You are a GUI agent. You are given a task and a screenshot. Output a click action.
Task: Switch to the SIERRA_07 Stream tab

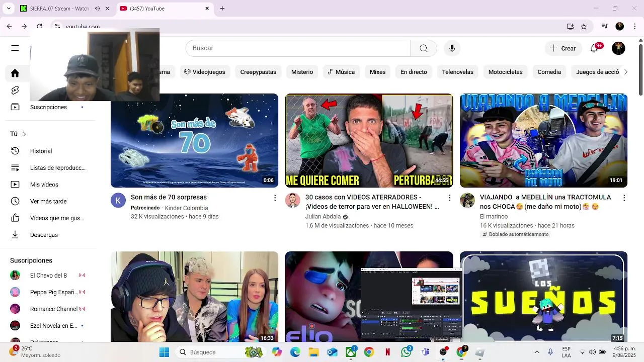[x=59, y=9]
